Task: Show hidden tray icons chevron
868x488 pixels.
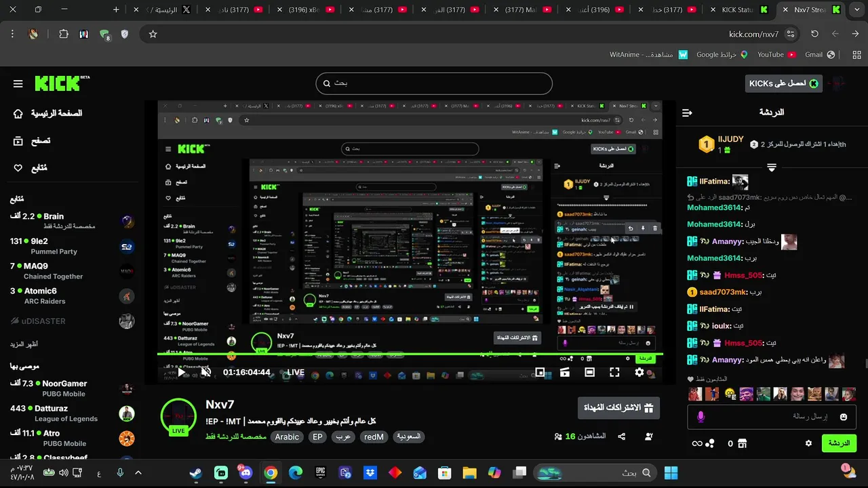Action: [x=138, y=472]
